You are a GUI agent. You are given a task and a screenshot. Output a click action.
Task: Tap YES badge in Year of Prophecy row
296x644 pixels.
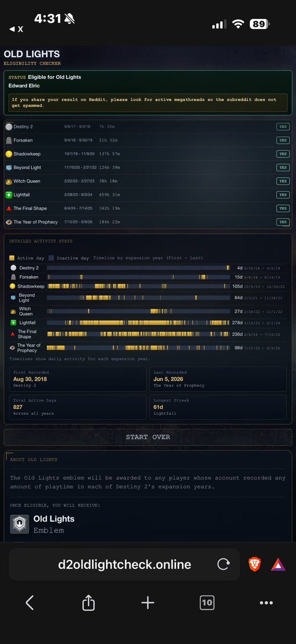(x=283, y=222)
